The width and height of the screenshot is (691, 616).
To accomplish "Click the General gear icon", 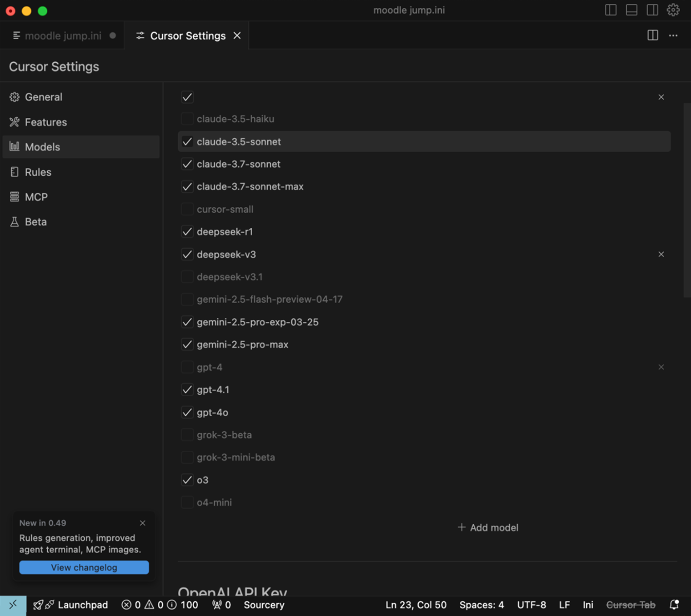I will click(x=15, y=97).
